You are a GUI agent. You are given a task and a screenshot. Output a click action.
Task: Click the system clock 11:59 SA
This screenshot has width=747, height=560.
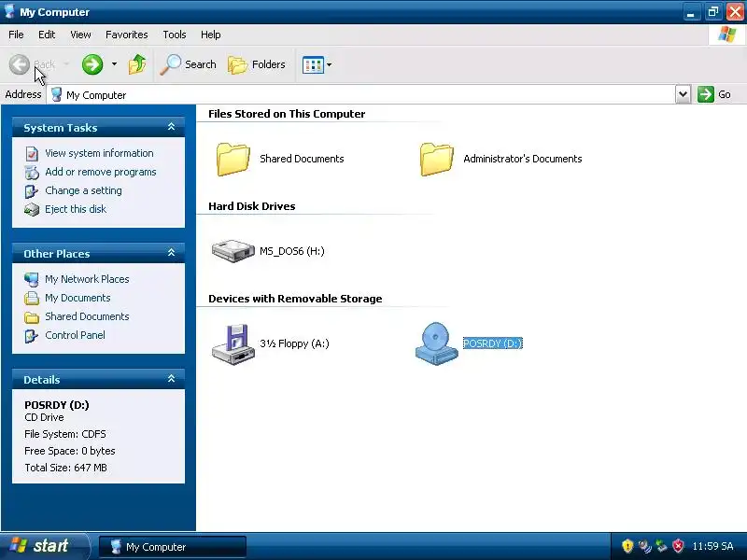pos(712,546)
